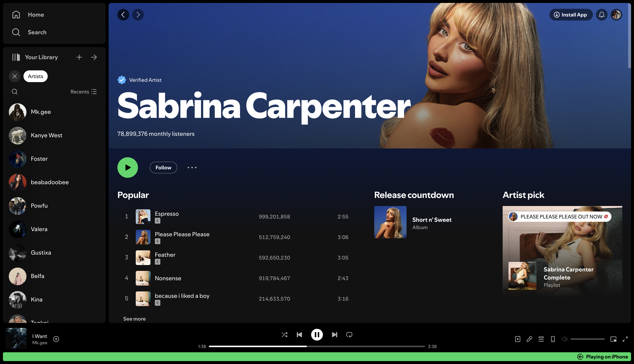Open Gustixa in the library
The width and height of the screenshot is (634, 364).
(54, 253)
